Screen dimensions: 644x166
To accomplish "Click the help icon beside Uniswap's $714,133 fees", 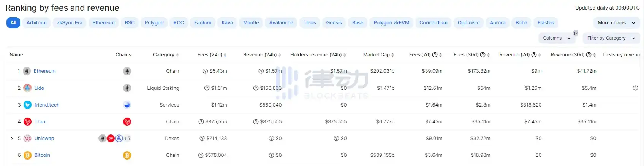I will point(202,138).
